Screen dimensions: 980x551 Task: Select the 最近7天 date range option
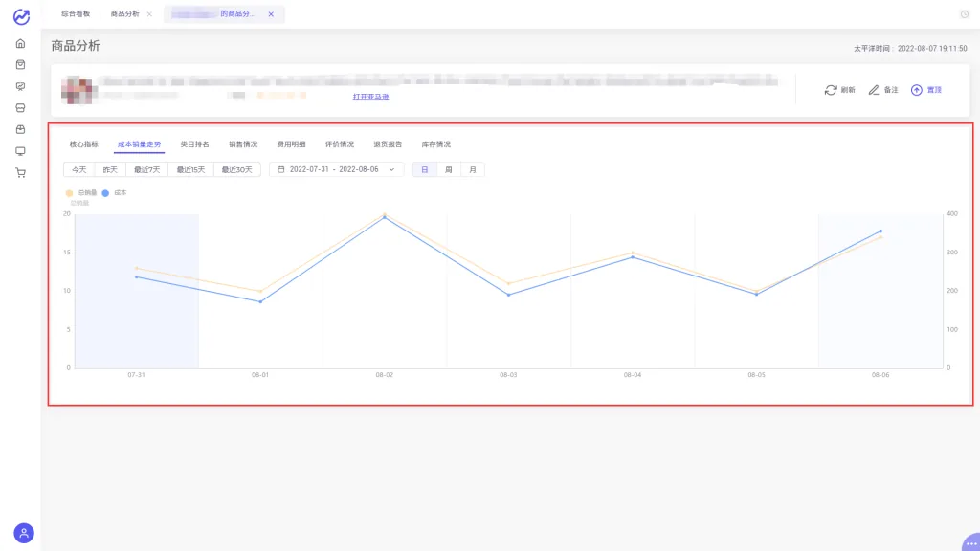(146, 170)
